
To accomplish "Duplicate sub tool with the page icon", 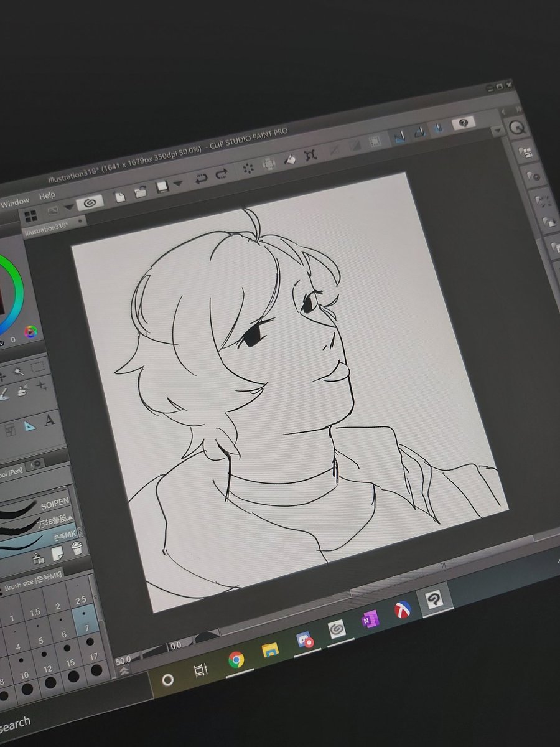I will click(57, 553).
